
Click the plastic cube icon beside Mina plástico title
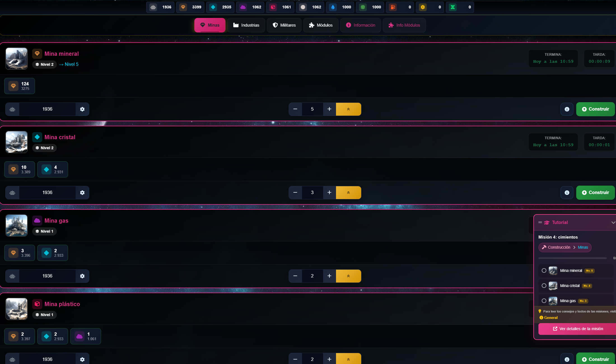pyautogui.click(x=37, y=304)
